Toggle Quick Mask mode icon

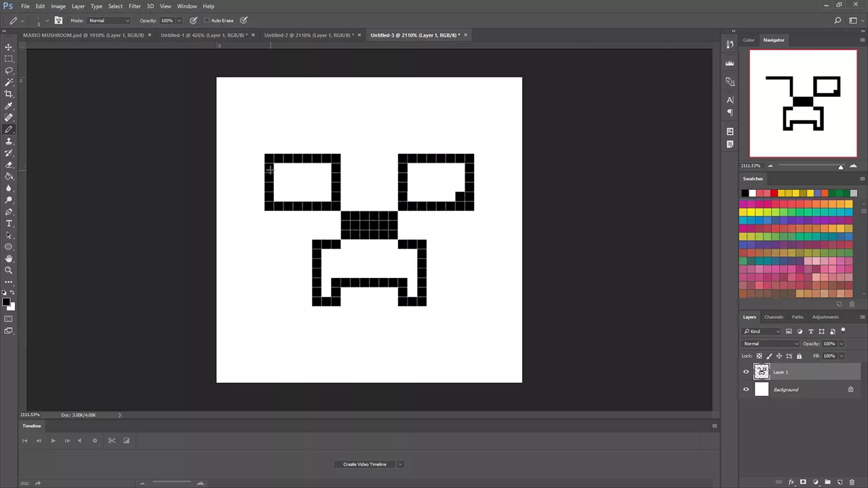tap(9, 319)
